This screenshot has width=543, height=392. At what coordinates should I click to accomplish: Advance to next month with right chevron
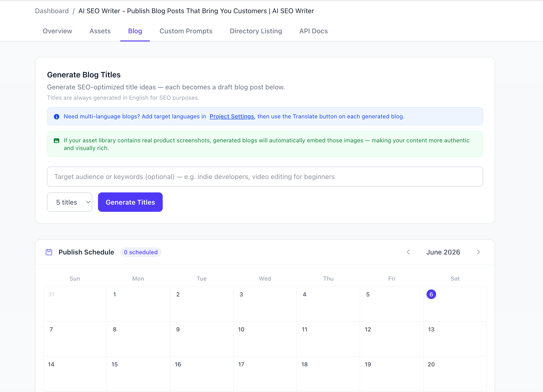(478, 252)
